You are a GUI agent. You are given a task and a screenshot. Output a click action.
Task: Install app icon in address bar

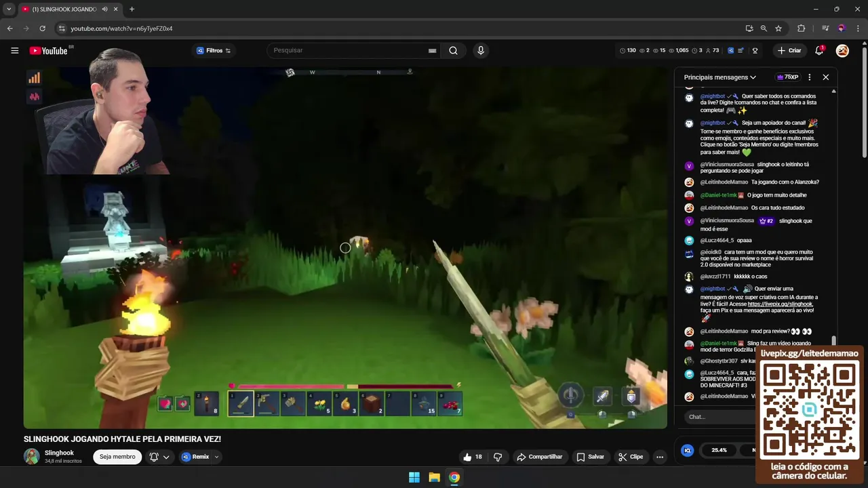pos(749,28)
